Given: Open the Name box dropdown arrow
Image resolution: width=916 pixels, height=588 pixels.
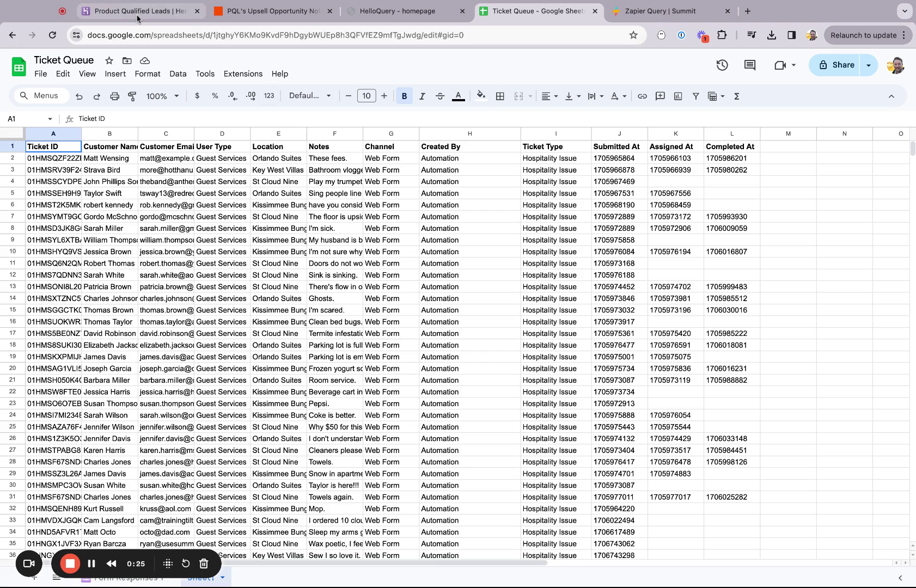Looking at the screenshot, I should [50, 119].
